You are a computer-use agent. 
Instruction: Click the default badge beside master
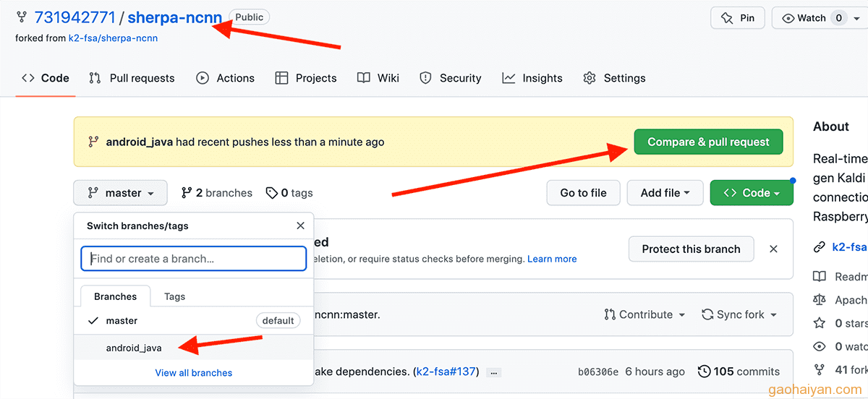278,321
